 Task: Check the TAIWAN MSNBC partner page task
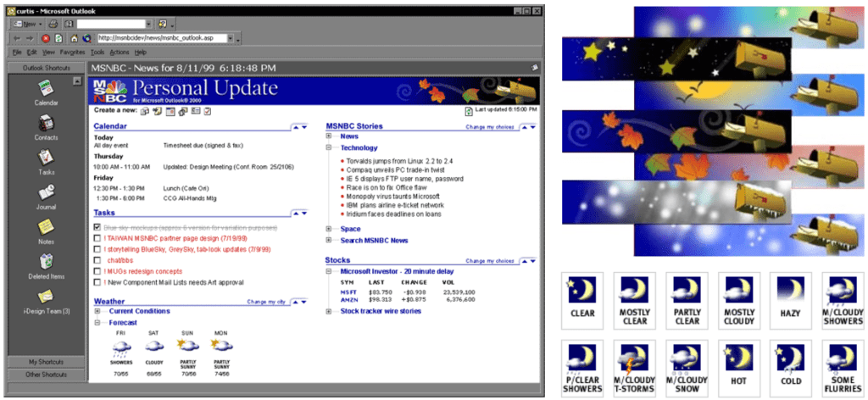[x=97, y=239]
